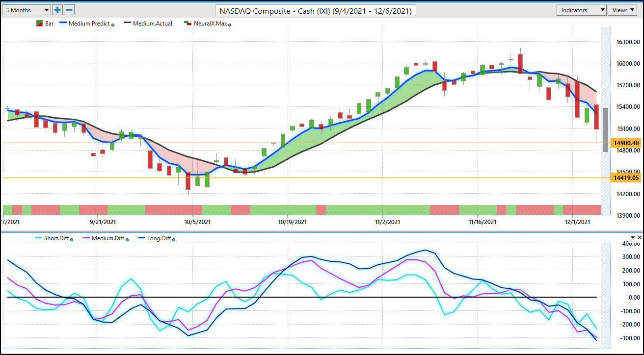Close the lower indicator panel with X

pos(639,237)
